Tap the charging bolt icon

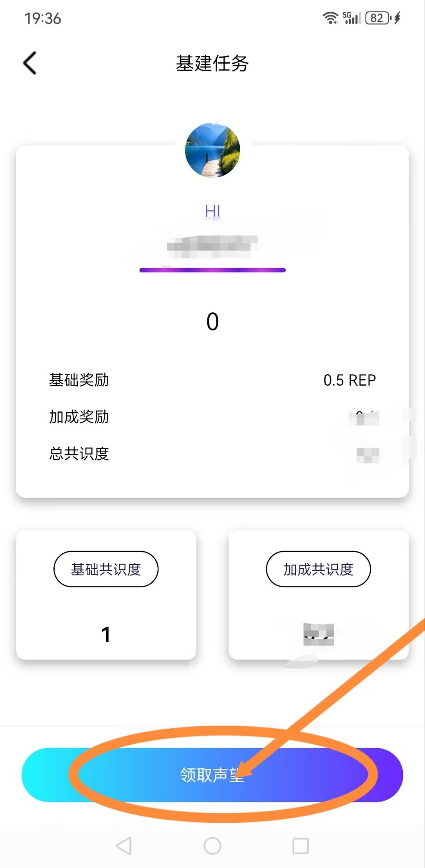tap(397, 18)
